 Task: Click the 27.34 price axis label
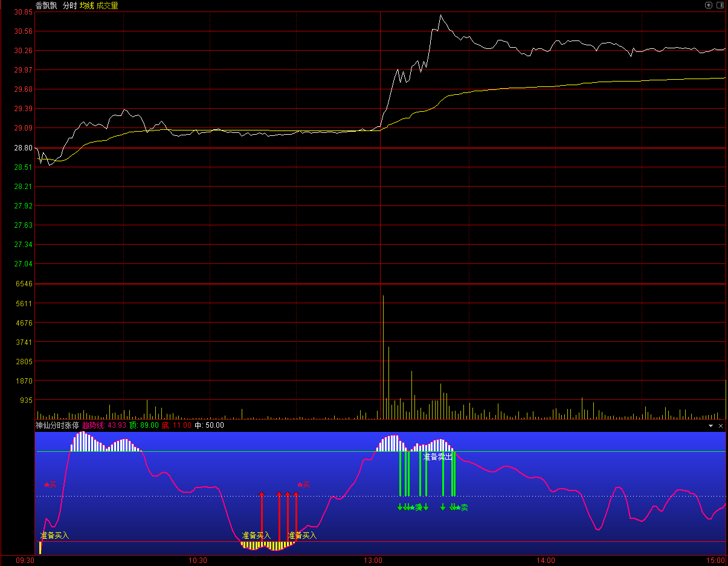pyautogui.click(x=23, y=245)
